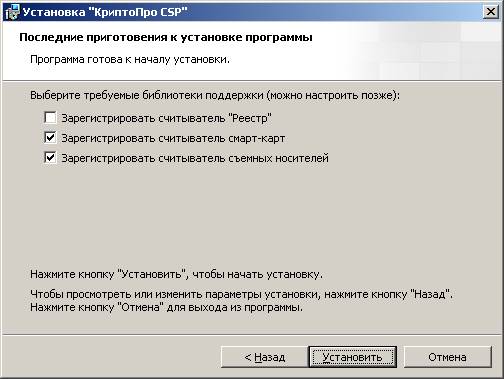Viewport: 504px width, 379px height.
Task: Close the КриптоПро CSP setup window
Action: [490, 12]
